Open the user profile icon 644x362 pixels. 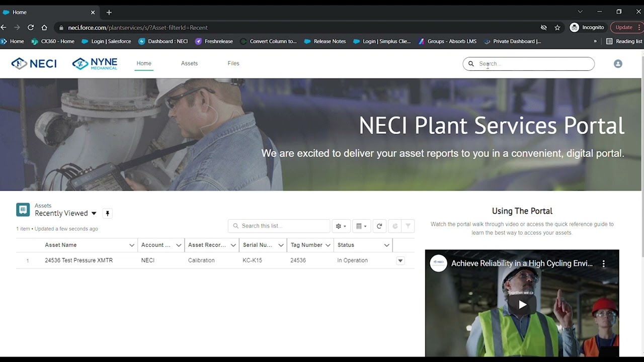[618, 64]
